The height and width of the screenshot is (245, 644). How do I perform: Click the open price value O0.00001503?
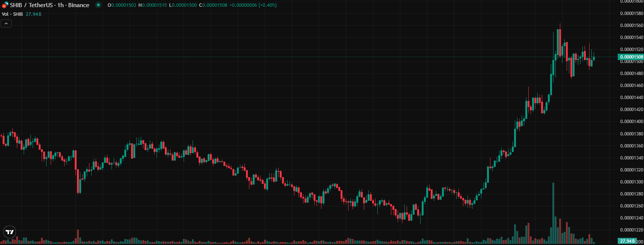[122, 5]
